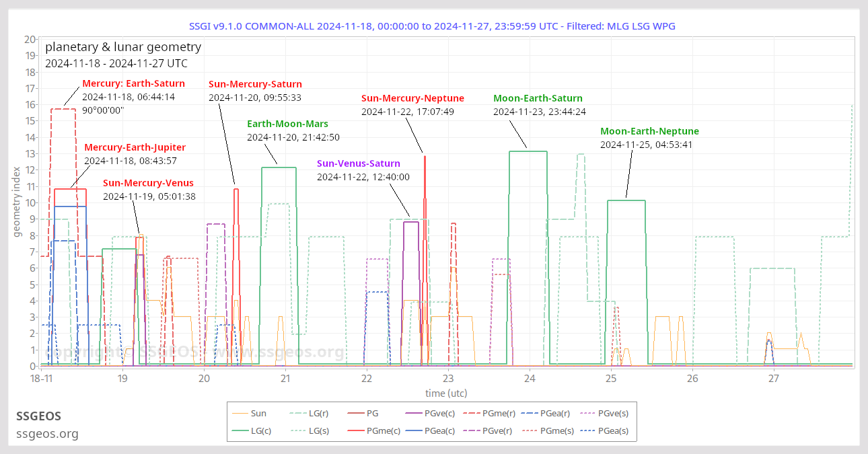The height and width of the screenshot is (454, 868).
Task: Toggle the LG(s) legend entry
Action: pyautogui.click(x=318, y=430)
